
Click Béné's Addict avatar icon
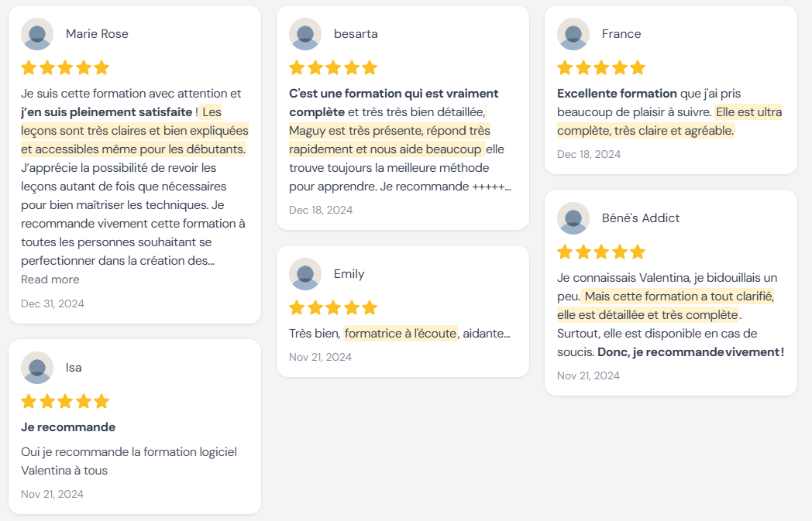pos(573,218)
